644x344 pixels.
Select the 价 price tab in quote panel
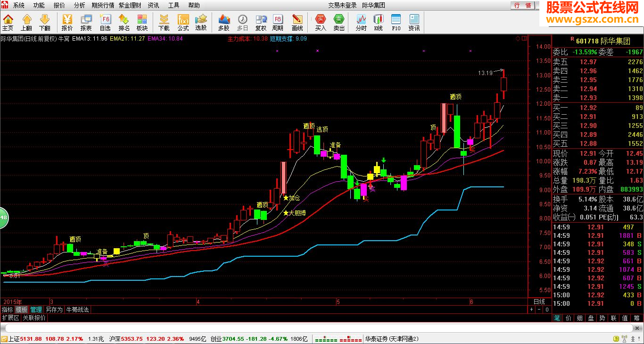pos(569,318)
